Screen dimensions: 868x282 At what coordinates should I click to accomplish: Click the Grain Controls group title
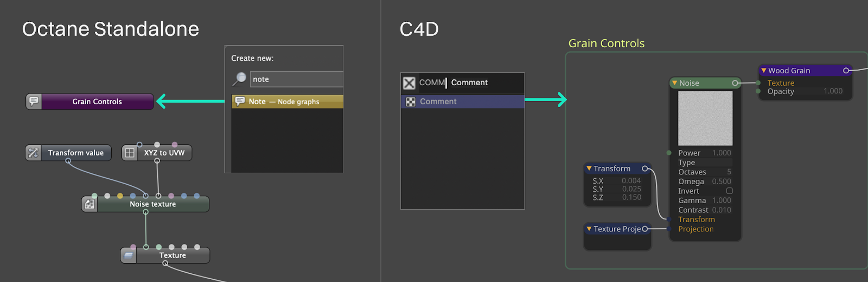(x=606, y=43)
